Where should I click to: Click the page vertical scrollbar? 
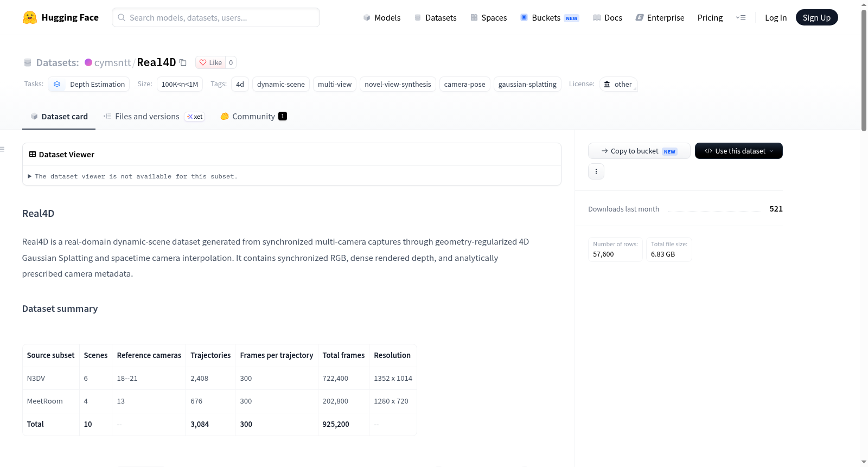[x=864, y=71]
